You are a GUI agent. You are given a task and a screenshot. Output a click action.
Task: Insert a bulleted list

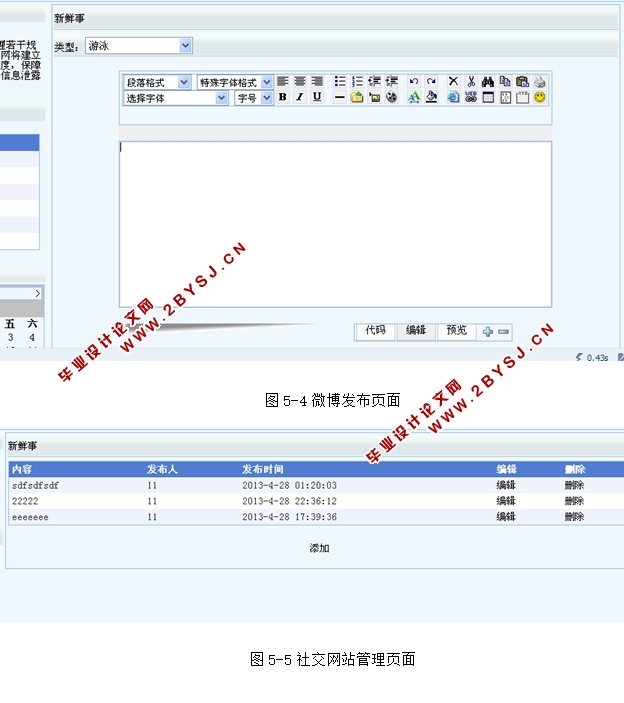point(340,82)
